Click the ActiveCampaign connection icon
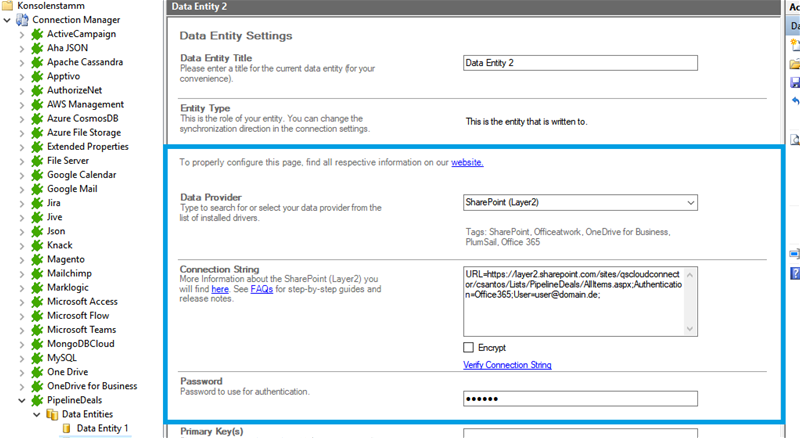Image resolution: width=800 pixels, height=438 pixels. pos(37,34)
